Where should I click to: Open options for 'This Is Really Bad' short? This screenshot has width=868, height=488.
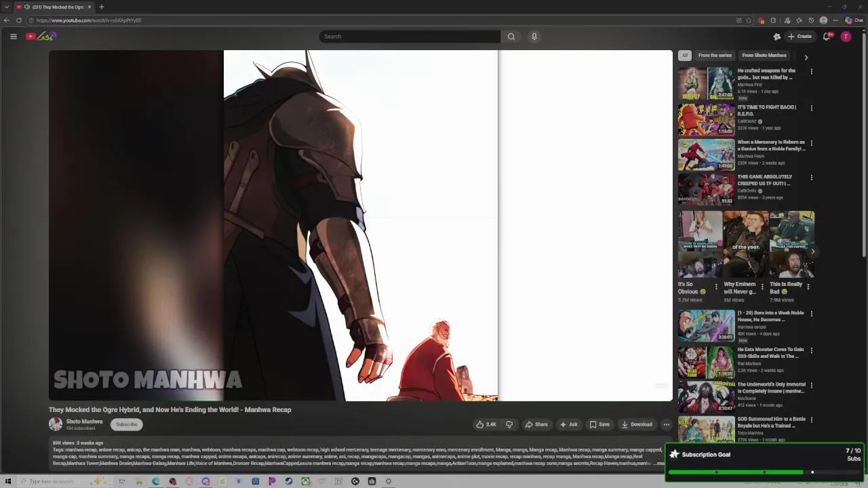808,287
